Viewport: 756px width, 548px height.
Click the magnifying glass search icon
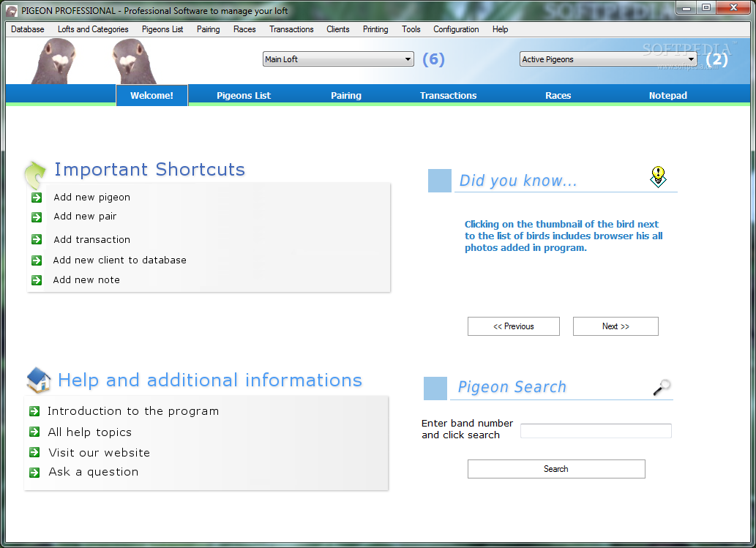coord(662,387)
